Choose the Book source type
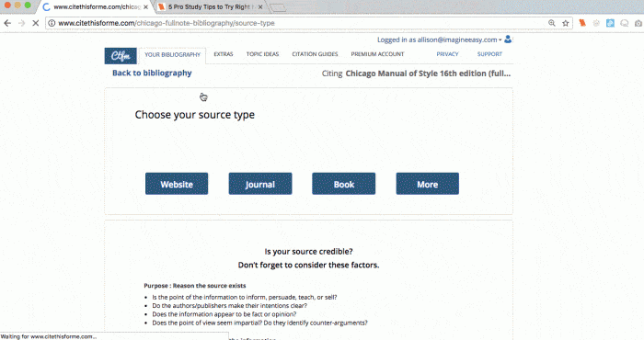The image size is (644, 340). (344, 184)
